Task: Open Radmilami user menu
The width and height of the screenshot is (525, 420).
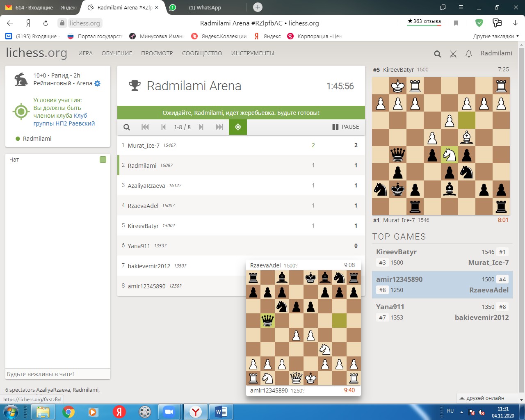Action: 496,53
